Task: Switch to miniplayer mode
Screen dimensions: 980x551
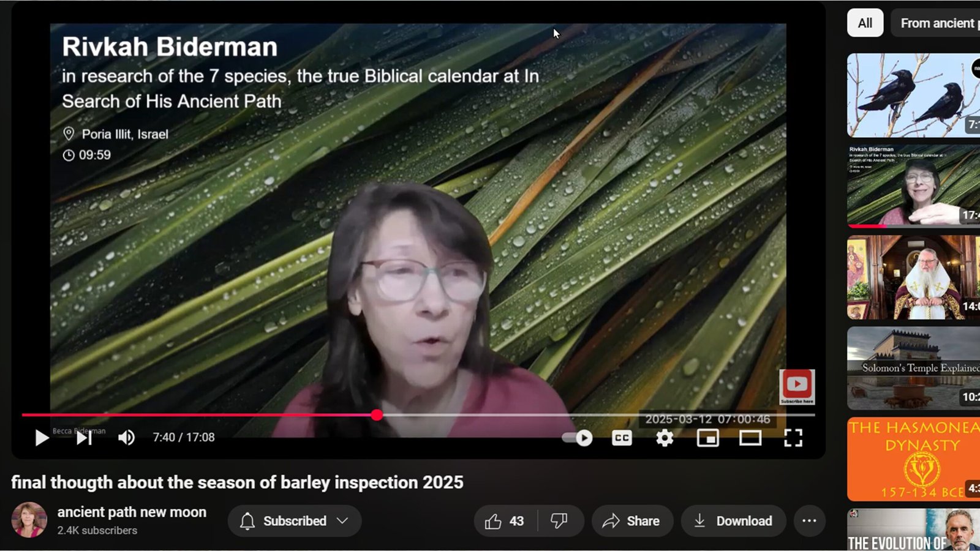Action: (x=707, y=438)
